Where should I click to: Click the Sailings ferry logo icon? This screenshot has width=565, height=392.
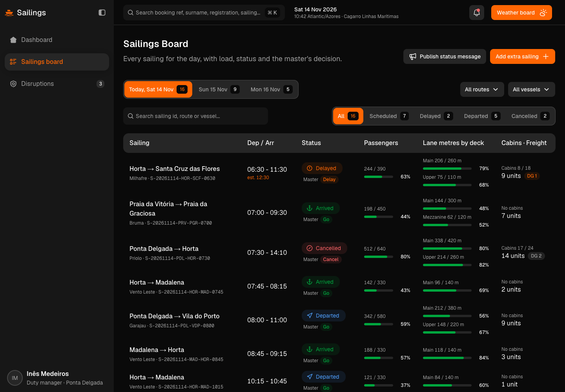click(9, 13)
